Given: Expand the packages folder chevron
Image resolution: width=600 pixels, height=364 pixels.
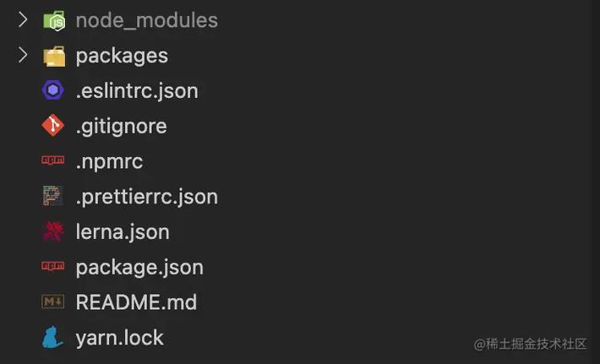Looking at the screenshot, I should (23, 55).
